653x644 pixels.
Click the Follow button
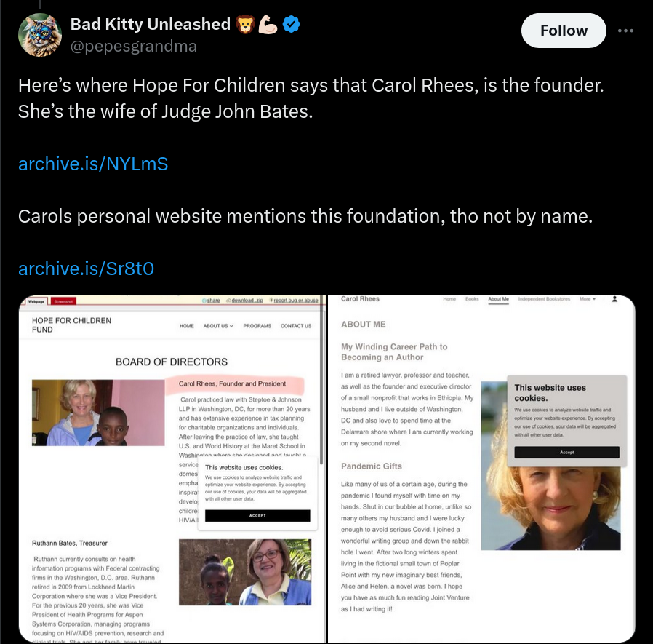point(564,31)
